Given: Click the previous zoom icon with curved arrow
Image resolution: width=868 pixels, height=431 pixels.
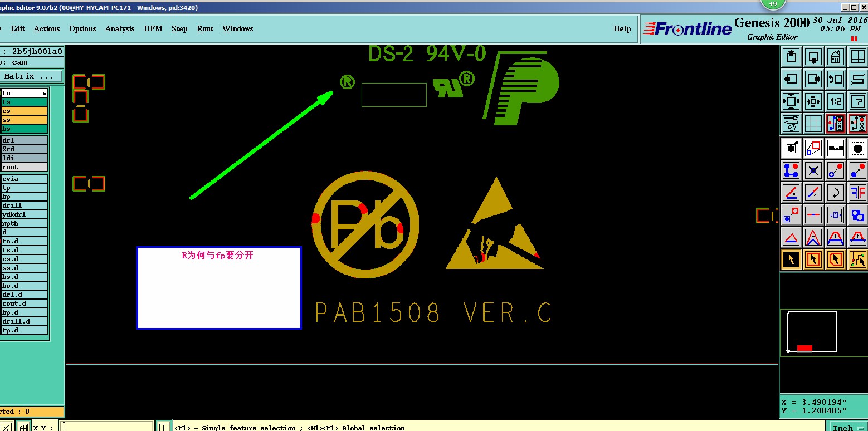Looking at the screenshot, I should (835, 79).
